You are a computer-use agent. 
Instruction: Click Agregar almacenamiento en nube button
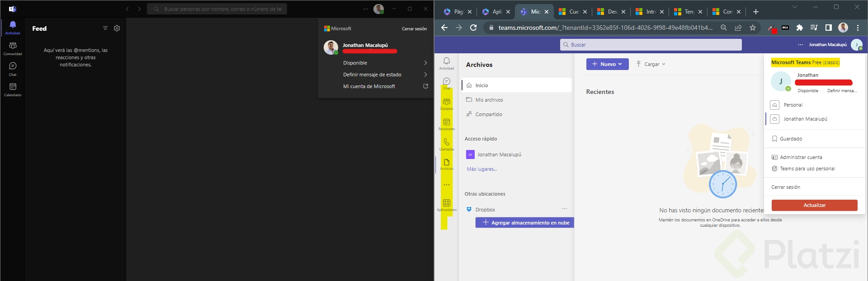click(x=525, y=223)
